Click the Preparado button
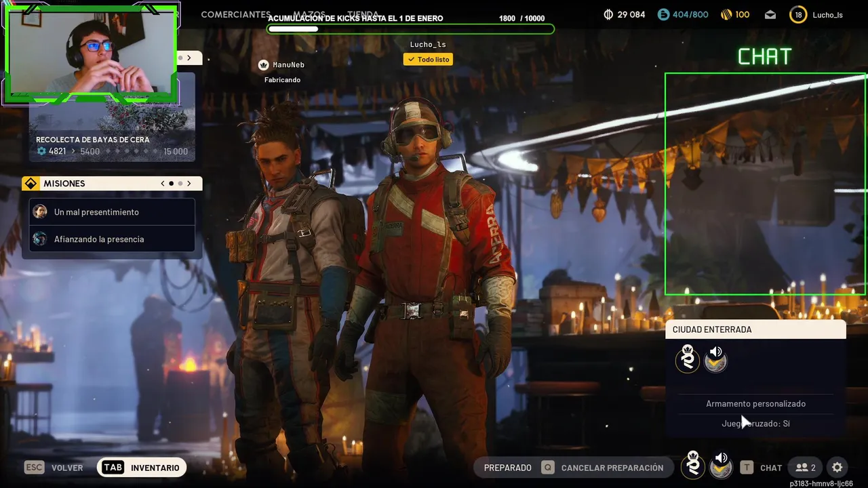 click(x=508, y=468)
